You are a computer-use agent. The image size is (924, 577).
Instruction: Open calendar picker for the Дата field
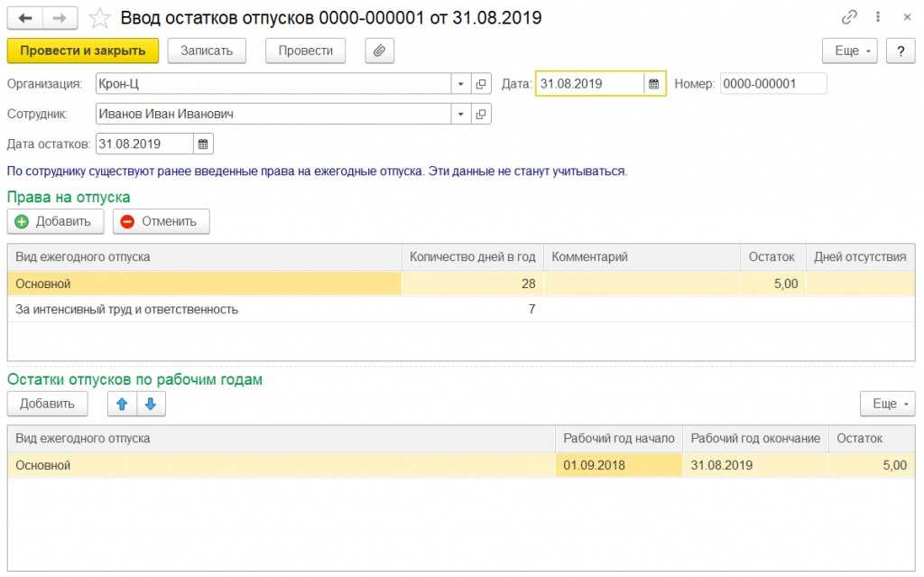(653, 84)
